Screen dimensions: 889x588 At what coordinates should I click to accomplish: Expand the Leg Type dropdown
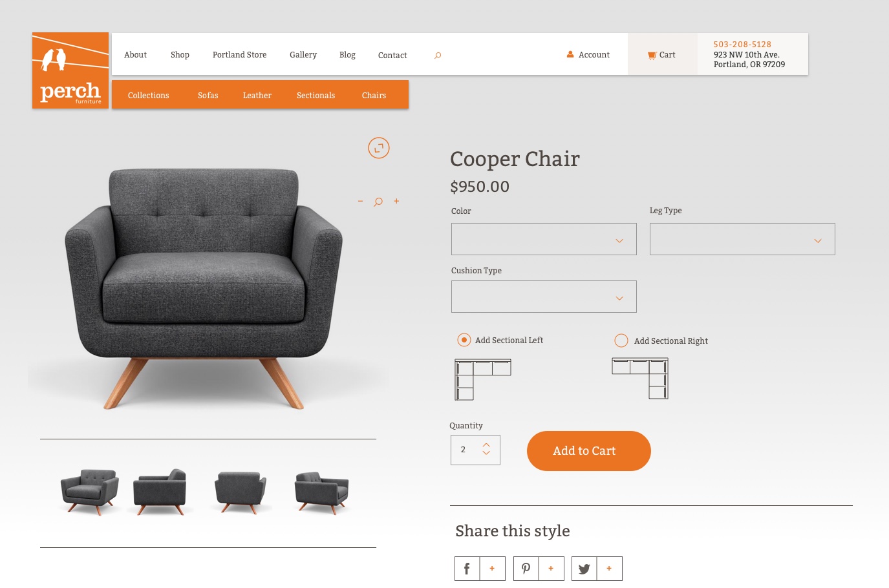click(742, 239)
